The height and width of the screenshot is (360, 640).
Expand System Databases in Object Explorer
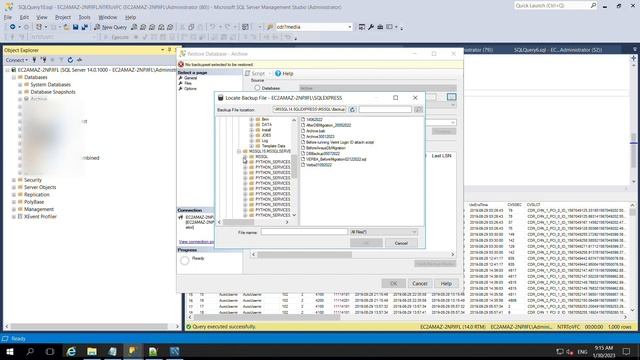coord(20,84)
